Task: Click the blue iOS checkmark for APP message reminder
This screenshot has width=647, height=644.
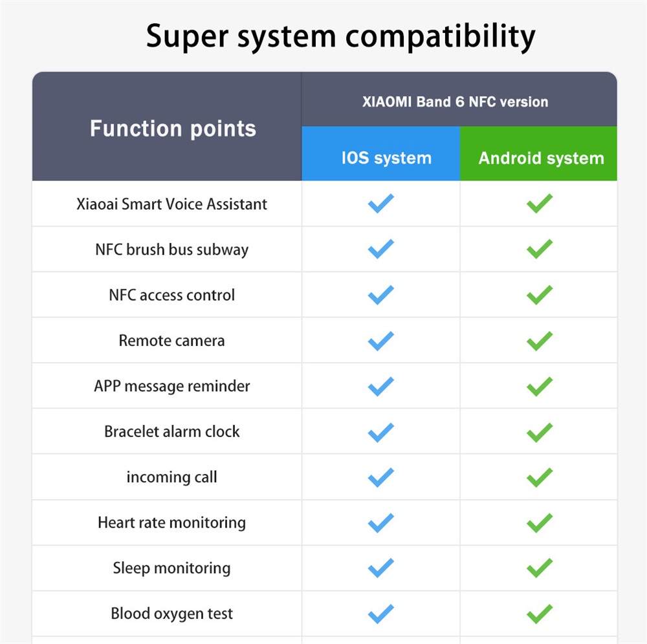Action: point(380,386)
